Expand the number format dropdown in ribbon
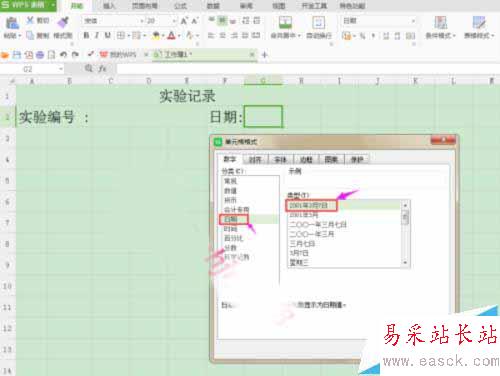Image resolution: width=500 pixels, height=376 pixels. pyautogui.click(x=413, y=21)
